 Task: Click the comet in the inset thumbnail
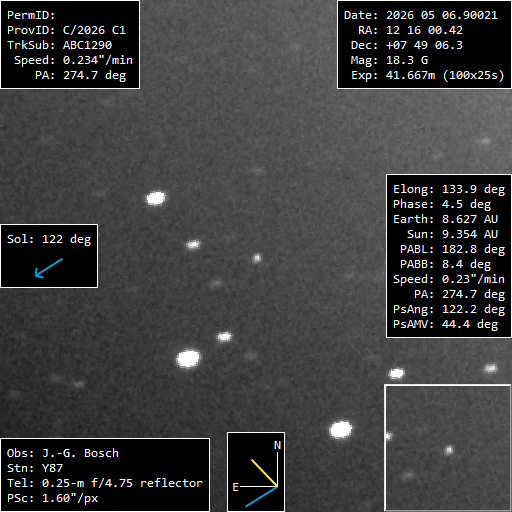point(449,450)
